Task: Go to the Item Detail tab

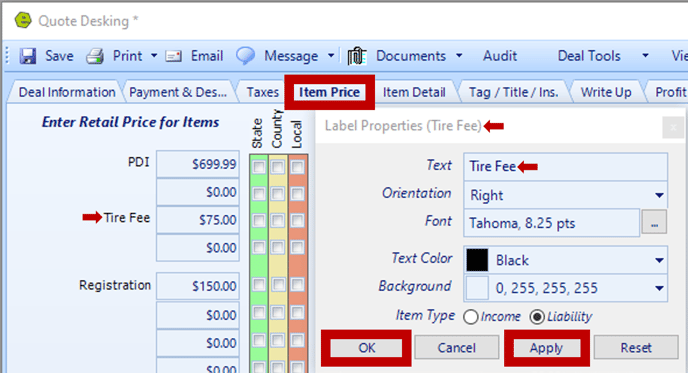Action: (414, 92)
